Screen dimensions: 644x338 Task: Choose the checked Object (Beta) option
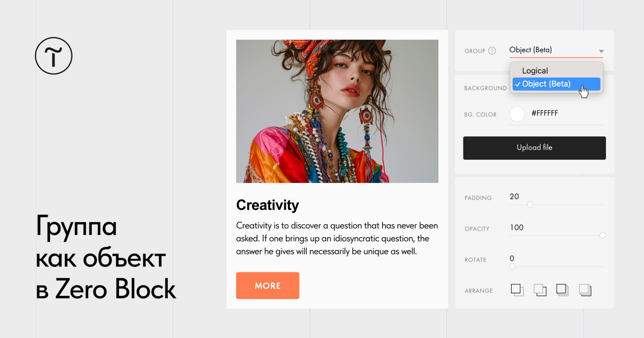[x=556, y=84]
